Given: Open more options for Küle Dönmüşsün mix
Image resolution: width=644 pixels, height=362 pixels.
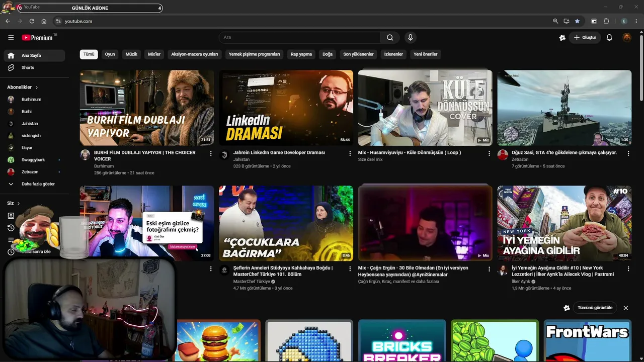Looking at the screenshot, I should tap(489, 153).
